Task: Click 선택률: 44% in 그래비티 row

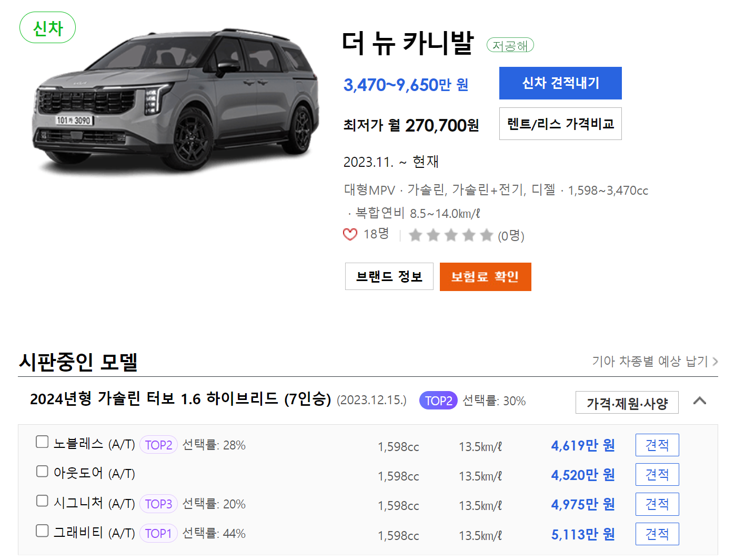Action: pyautogui.click(x=214, y=534)
